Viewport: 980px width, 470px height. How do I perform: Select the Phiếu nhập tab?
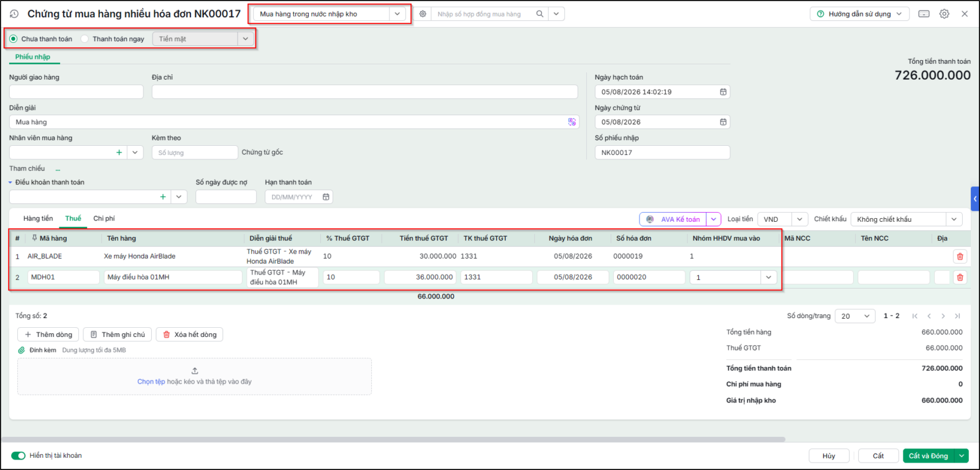(x=33, y=57)
